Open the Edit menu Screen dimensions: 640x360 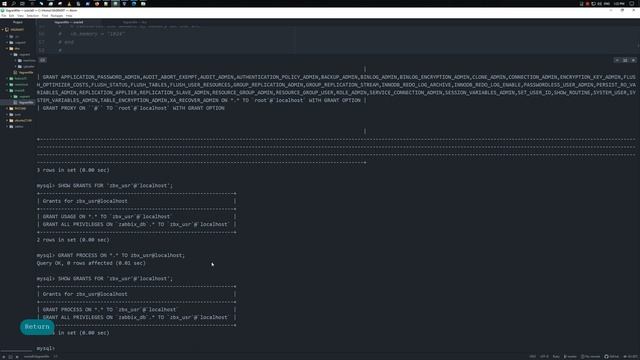point(11,16)
